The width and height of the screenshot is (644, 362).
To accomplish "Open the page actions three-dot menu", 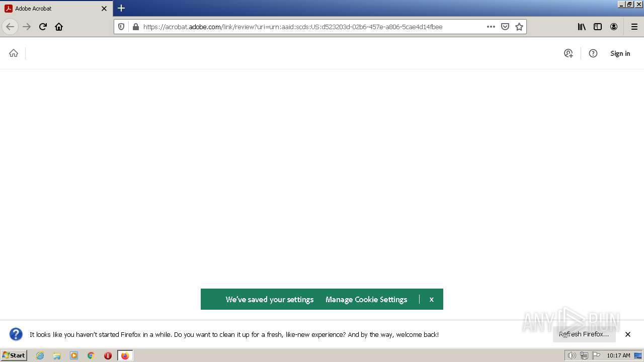I will point(491,27).
